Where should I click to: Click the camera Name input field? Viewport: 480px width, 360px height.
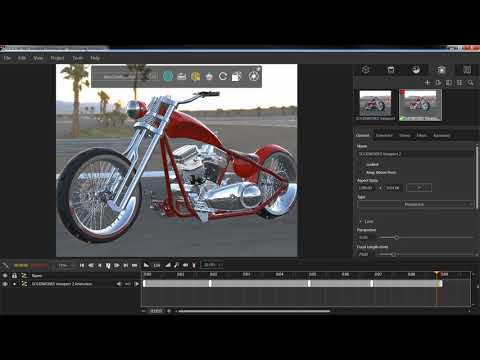415,154
